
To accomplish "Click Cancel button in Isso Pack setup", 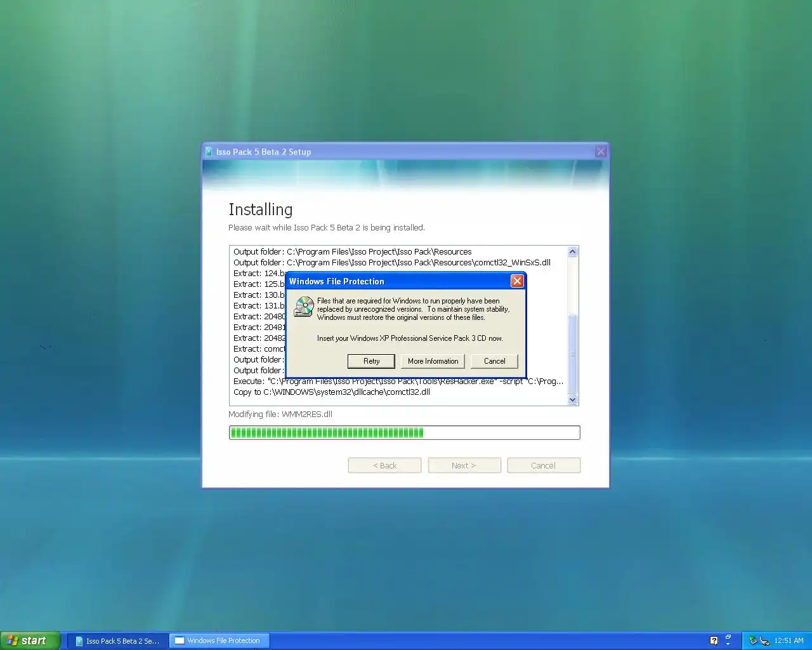I will click(x=544, y=465).
